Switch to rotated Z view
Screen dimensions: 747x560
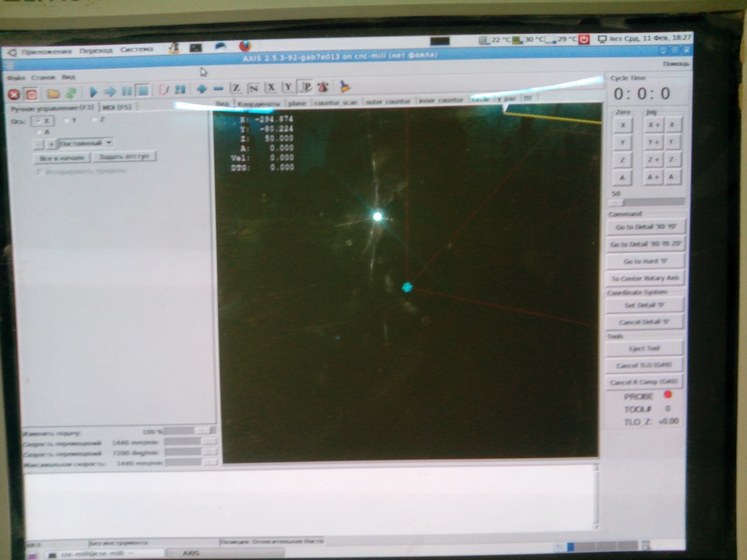(x=253, y=88)
